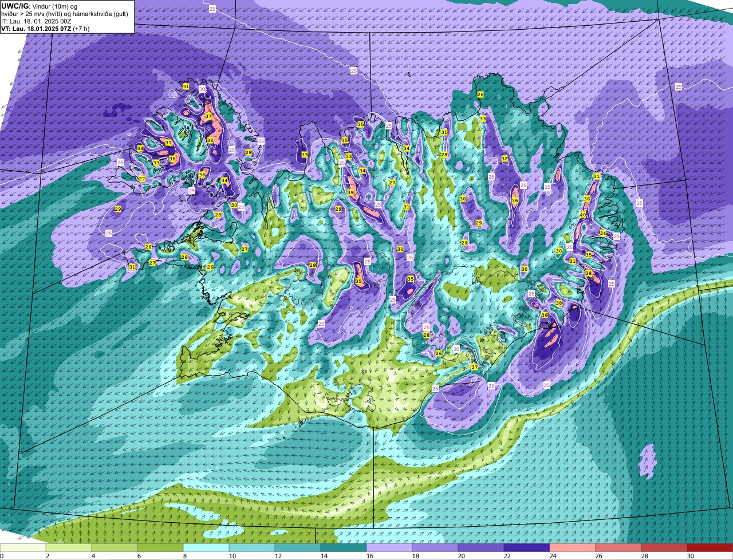Click the 22–24 m/s dark indigo legend swatch
Image resolution: width=733 pixels, height=560 pixels.
click(527, 547)
